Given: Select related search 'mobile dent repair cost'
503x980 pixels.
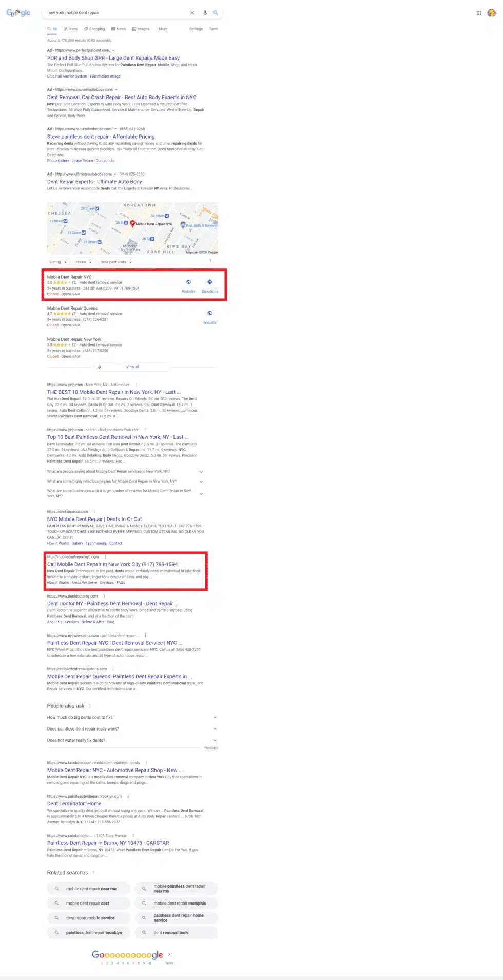Looking at the screenshot, I should 89,904.
